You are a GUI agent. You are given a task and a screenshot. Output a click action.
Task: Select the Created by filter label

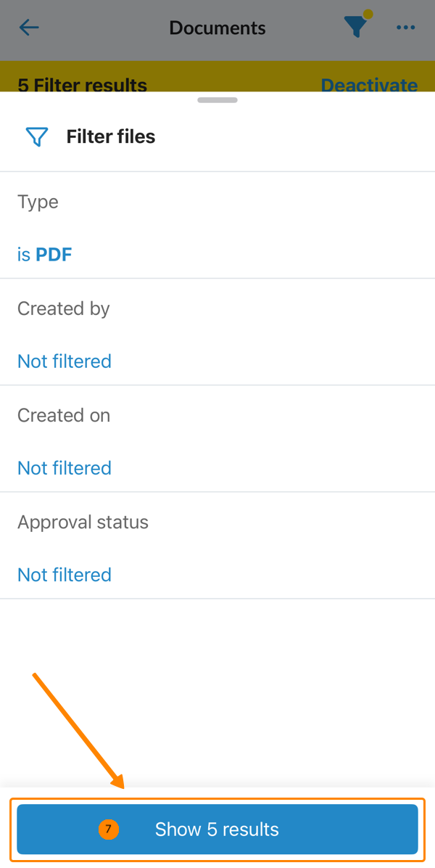[64, 308]
